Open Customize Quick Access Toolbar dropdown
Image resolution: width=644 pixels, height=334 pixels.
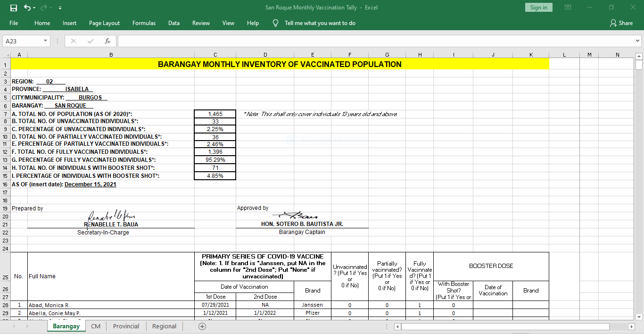click(60, 8)
